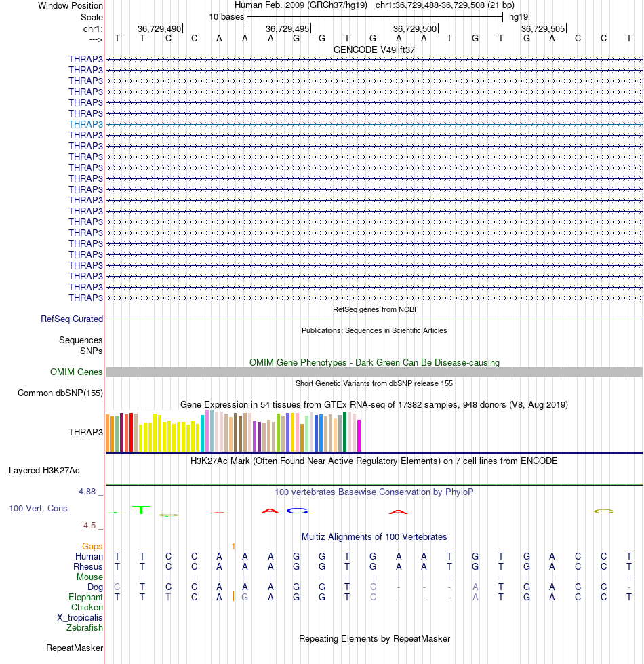Select the Elephant alignment row label

tap(85, 597)
